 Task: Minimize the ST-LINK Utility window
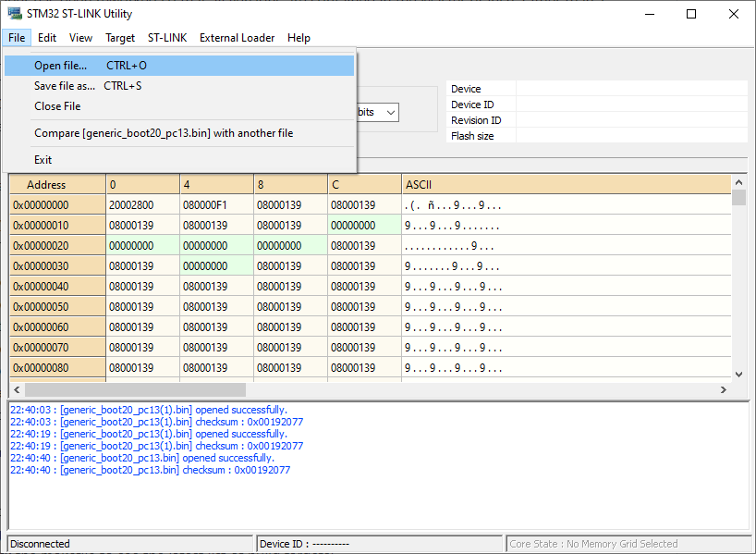point(650,14)
